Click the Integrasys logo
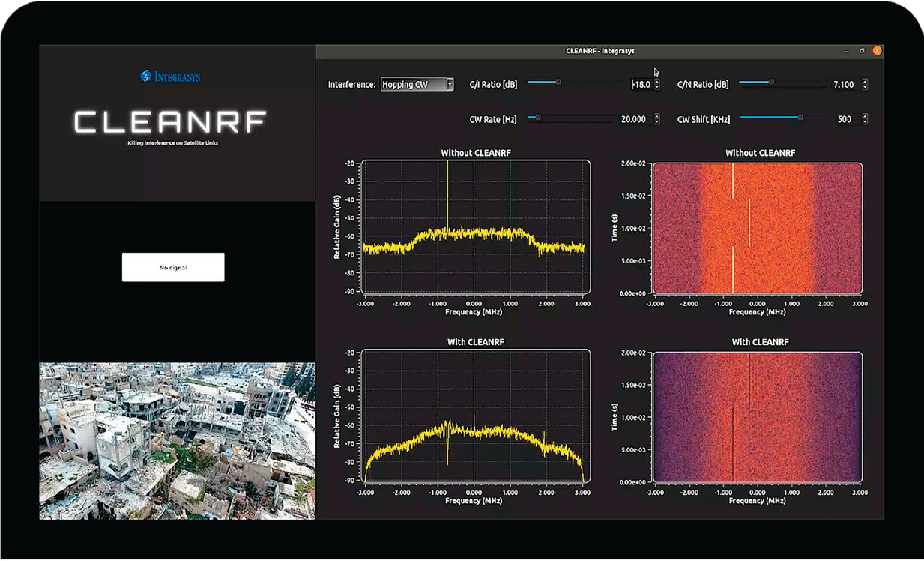This screenshot has width=924, height=561. (x=171, y=76)
